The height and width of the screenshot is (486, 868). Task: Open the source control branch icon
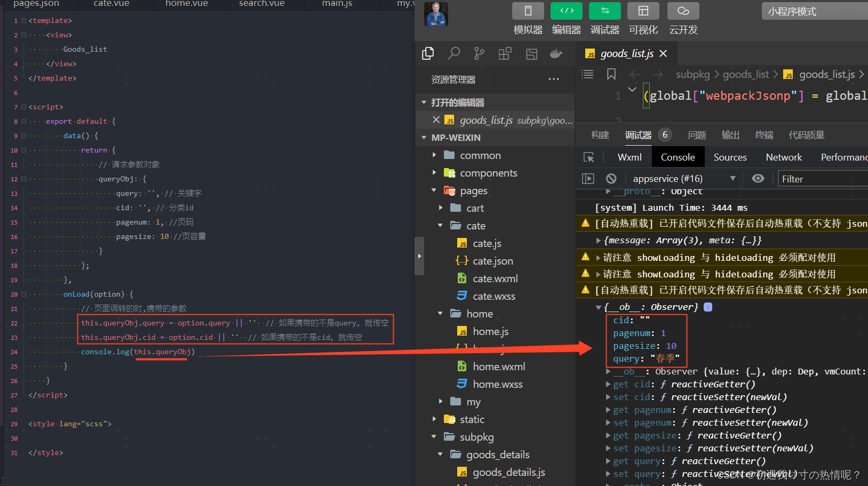pyautogui.click(x=479, y=53)
